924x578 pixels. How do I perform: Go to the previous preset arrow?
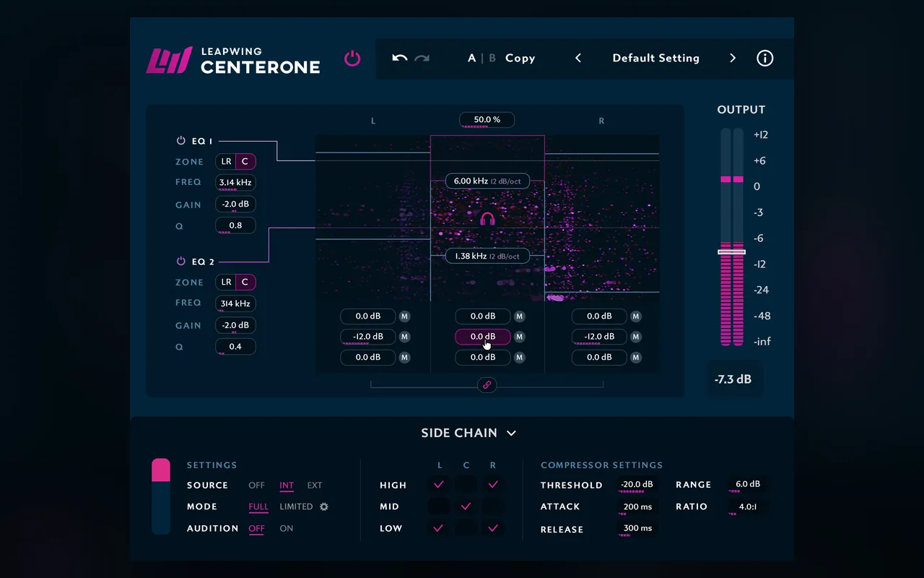[x=578, y=58]
